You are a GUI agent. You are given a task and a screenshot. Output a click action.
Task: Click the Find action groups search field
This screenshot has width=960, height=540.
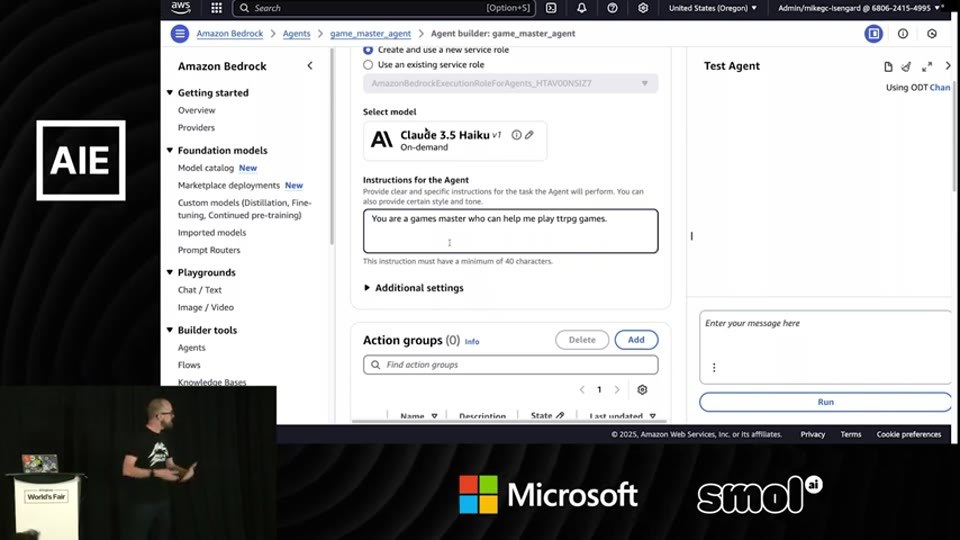(x=511, y=365)
